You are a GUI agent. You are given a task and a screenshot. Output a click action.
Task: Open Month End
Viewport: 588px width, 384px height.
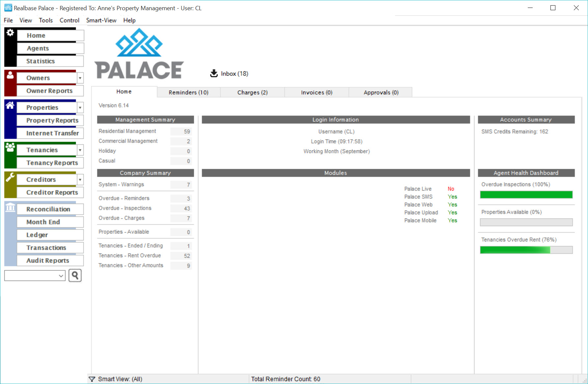50,222
